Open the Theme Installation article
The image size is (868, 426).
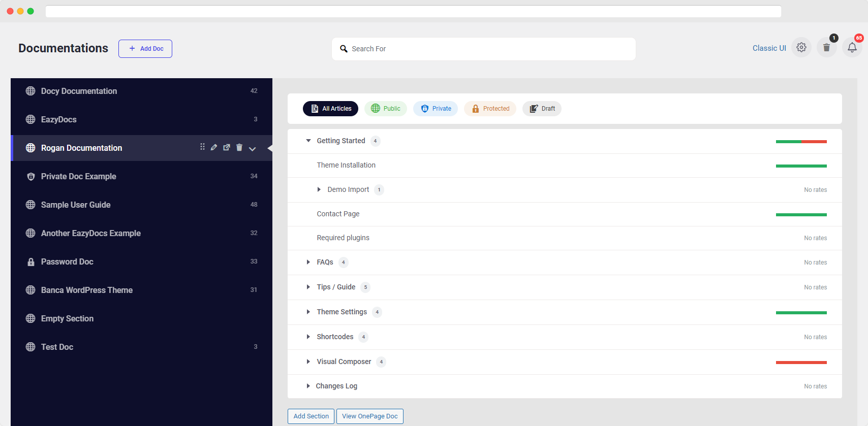tap(346, 165)
